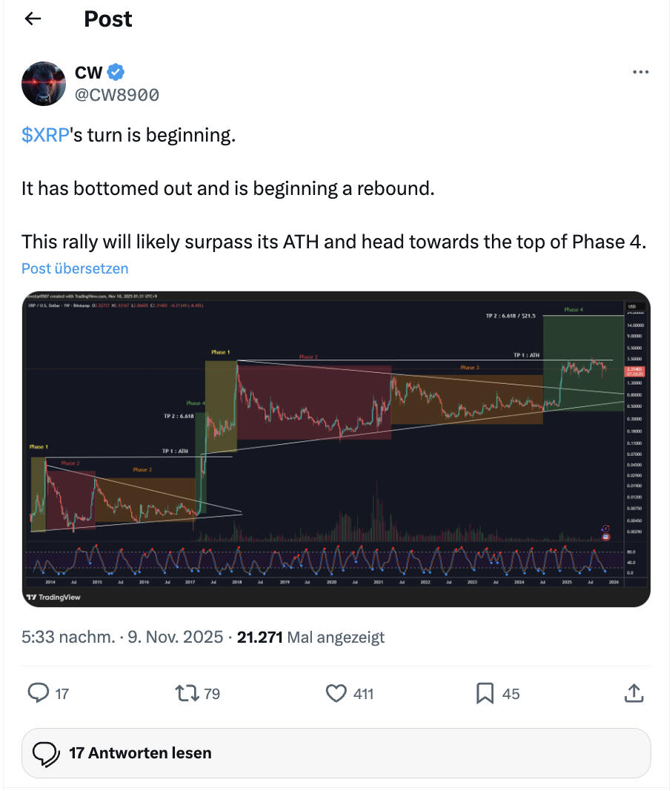Click the repost count 79

(x=211, y=694)
